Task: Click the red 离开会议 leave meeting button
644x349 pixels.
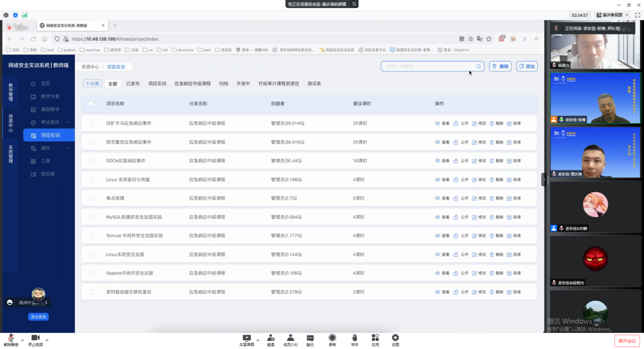Action: (x=627, y=340)
